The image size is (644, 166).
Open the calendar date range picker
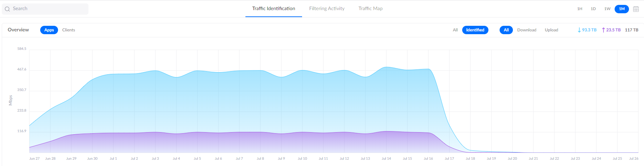636,9
